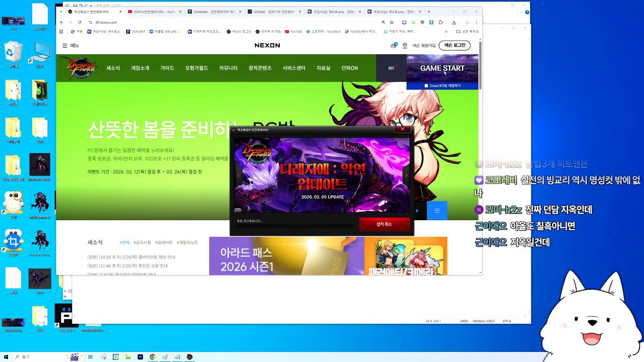Open the DUNDAM bookmark

(x=136, y=32)
